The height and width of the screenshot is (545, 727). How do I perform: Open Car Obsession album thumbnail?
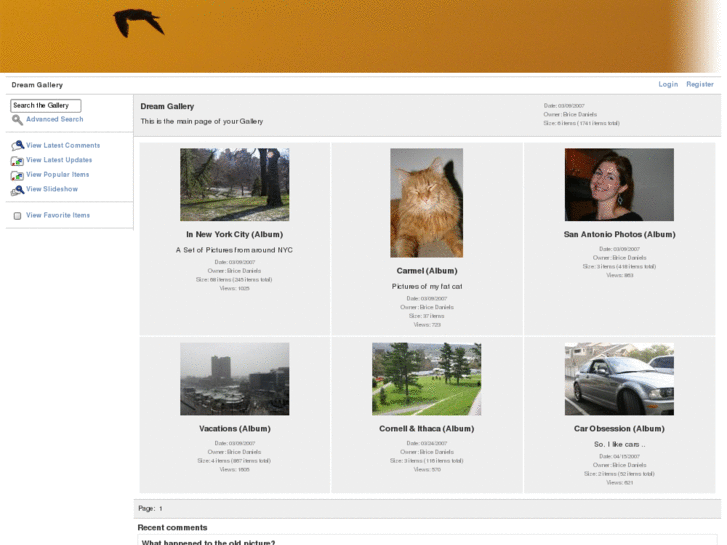click(619, 379)
